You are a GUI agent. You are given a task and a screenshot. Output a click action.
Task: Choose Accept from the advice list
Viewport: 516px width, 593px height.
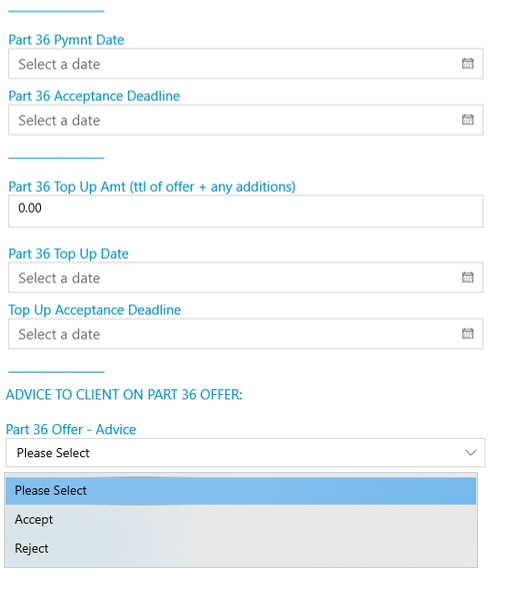pyautogui.click(x=241, y=519)
